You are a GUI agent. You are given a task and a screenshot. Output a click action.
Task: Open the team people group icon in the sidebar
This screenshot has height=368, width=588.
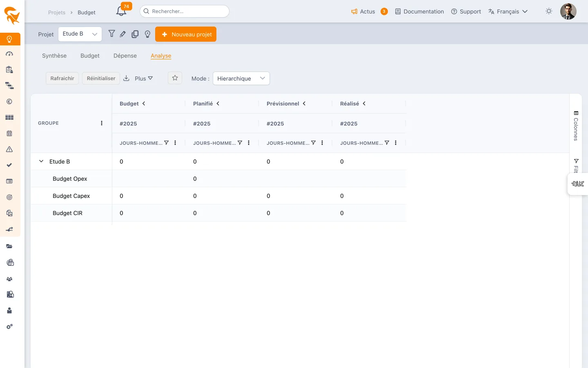coord(9,279)
